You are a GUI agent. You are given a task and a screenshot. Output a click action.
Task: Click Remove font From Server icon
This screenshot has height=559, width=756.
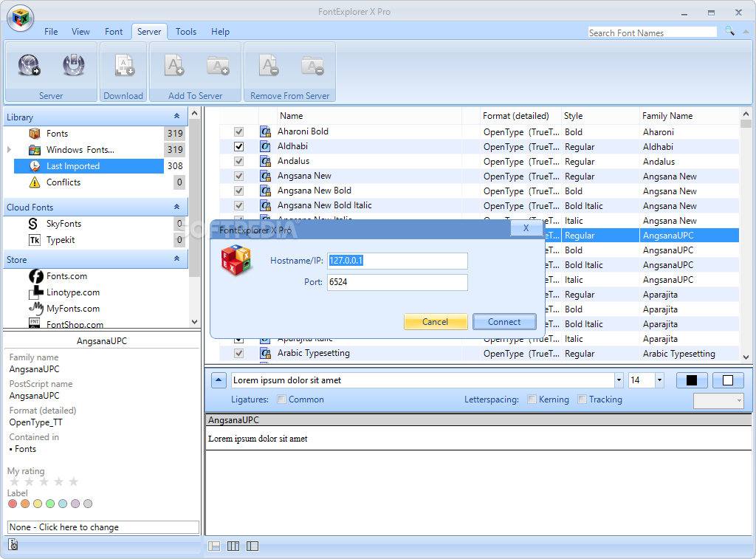[269, 65]
